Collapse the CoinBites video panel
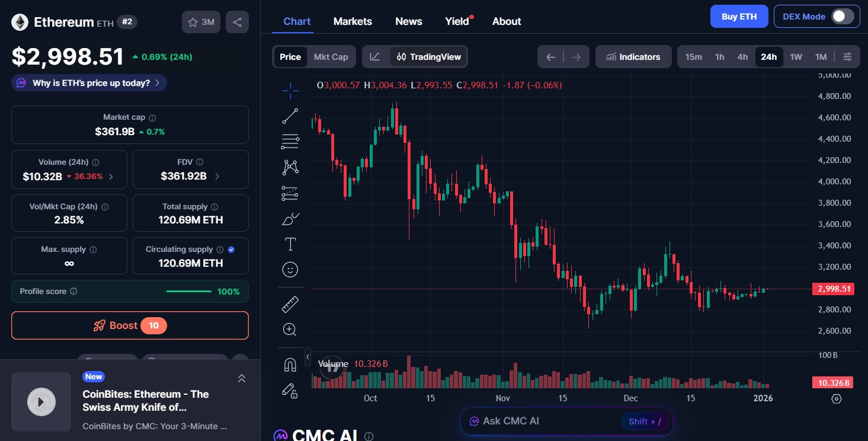Viewport: 868px width, 441px height. pyautogui.click(x=241, y=378)
